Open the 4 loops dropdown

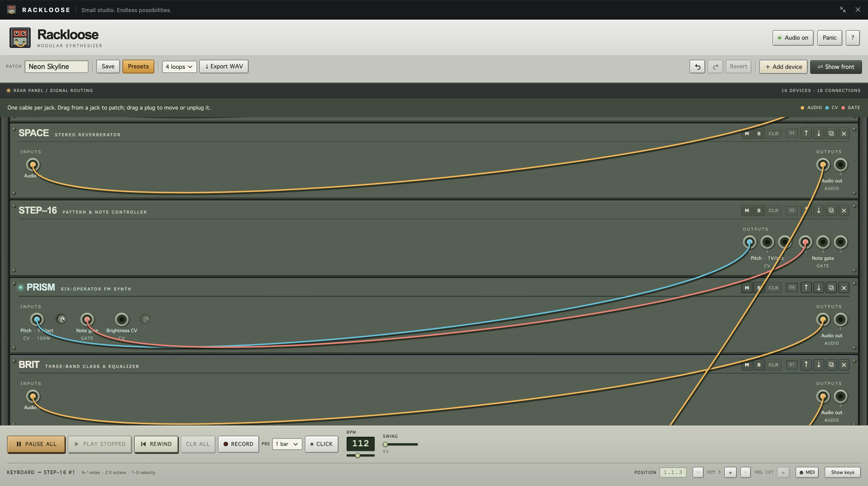tap(179, 67)
